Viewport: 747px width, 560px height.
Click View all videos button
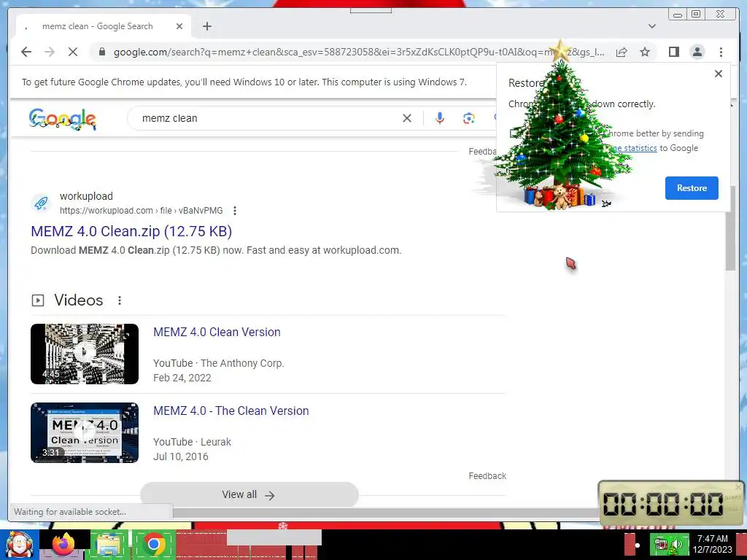click(249, 495)
